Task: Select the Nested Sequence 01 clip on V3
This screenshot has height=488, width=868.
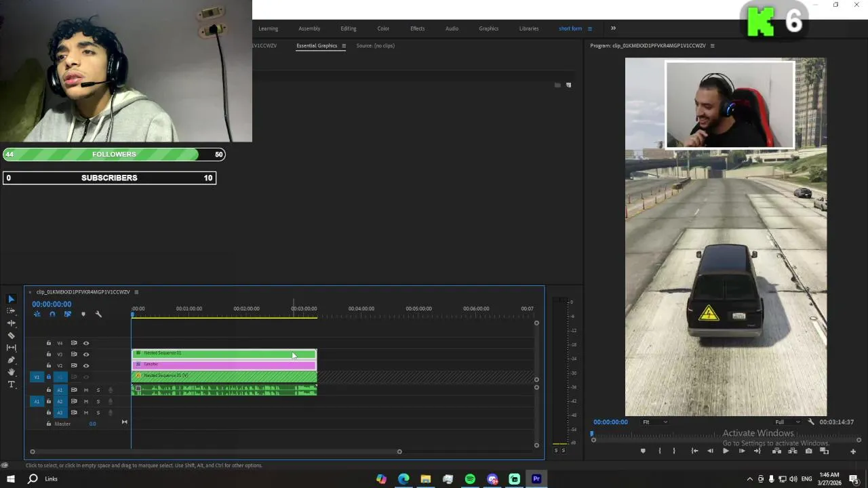Action: pos(224,353)
